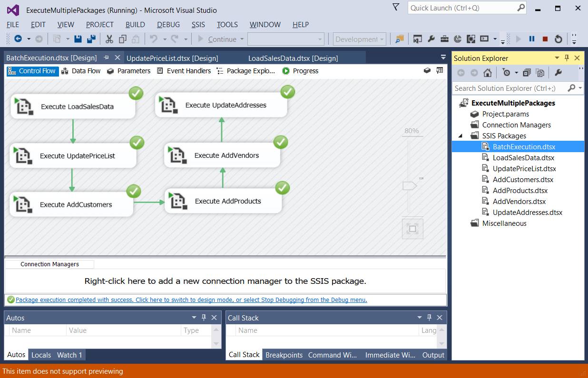Switch to the Progress tab
The height and width of the screenshot is (378, 588).
[x=300, y=71]
